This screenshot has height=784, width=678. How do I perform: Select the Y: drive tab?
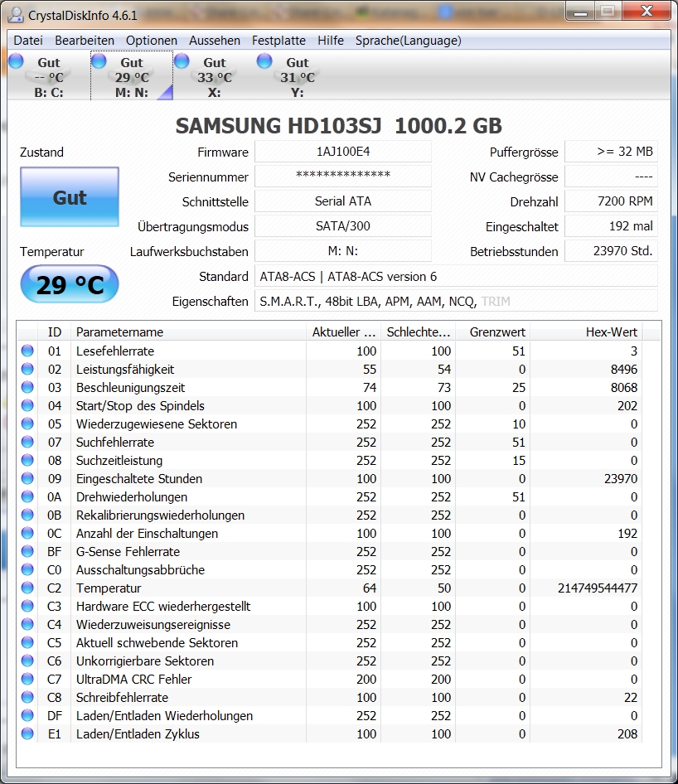[x=297, y=75]
